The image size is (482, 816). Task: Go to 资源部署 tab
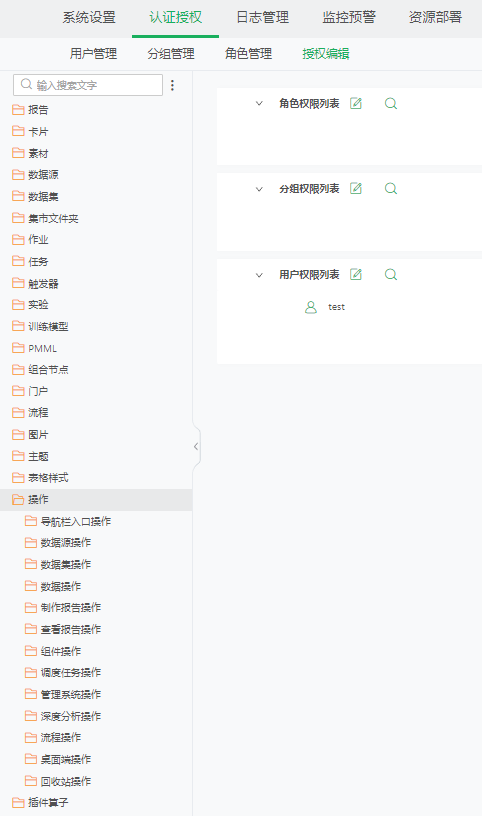click(435, 17)
